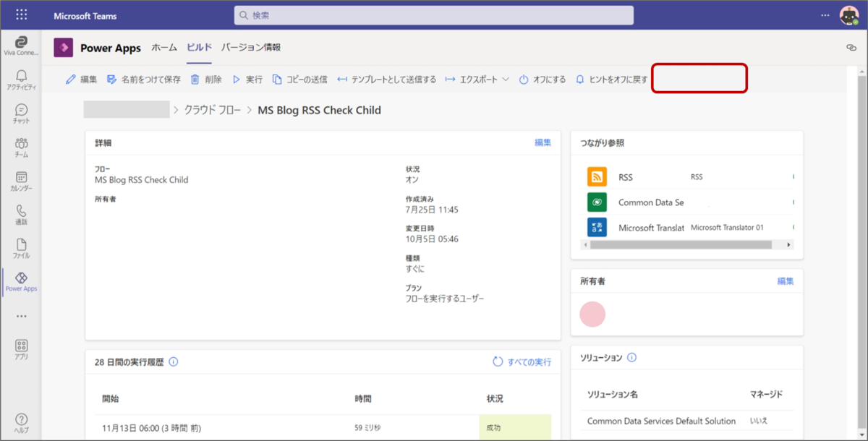
Task: Open Chat (チャット) in sidebar
Action: pyautogui.click(x=21, y=114)
